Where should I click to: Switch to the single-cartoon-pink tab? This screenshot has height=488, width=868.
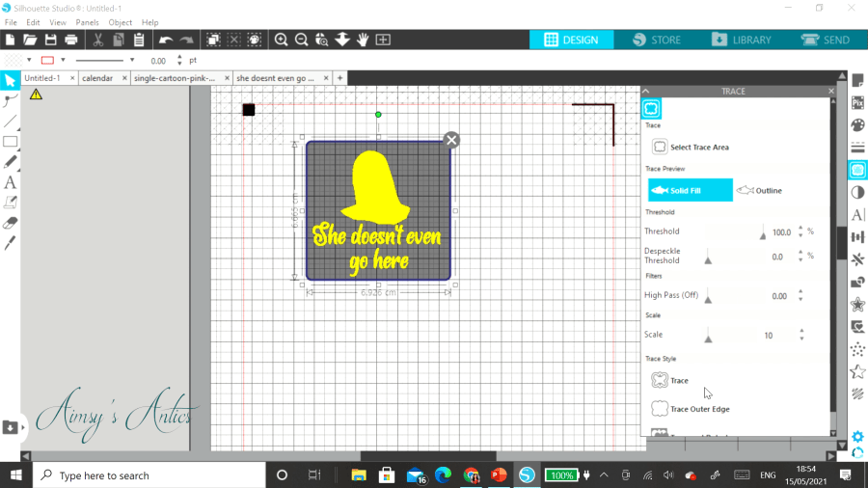175,78
